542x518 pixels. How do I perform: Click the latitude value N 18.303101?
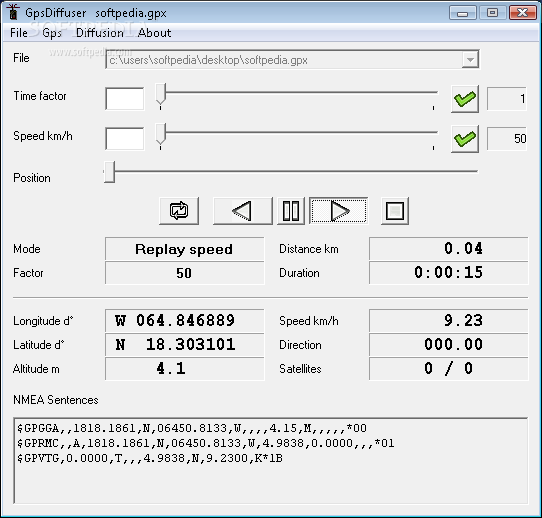185,345
